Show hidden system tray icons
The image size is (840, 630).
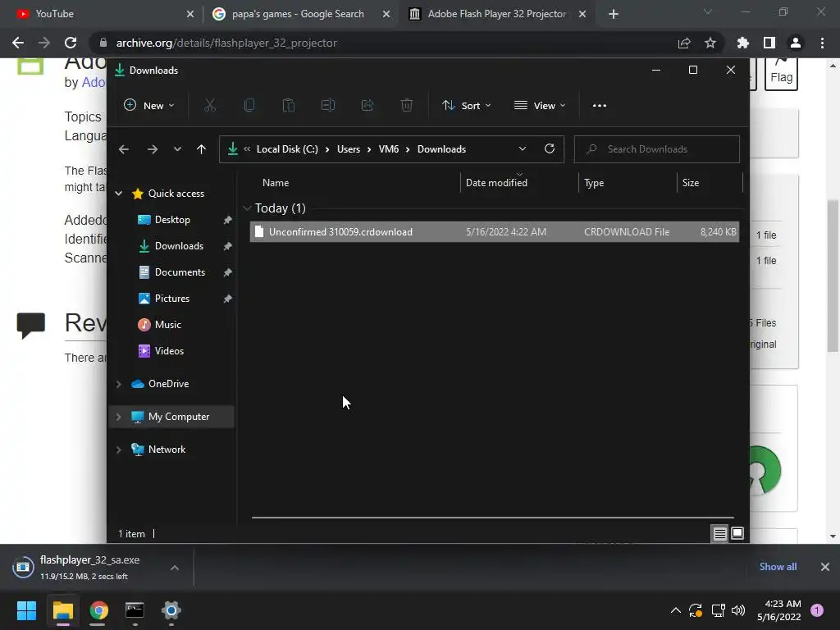tap(676, 610)
